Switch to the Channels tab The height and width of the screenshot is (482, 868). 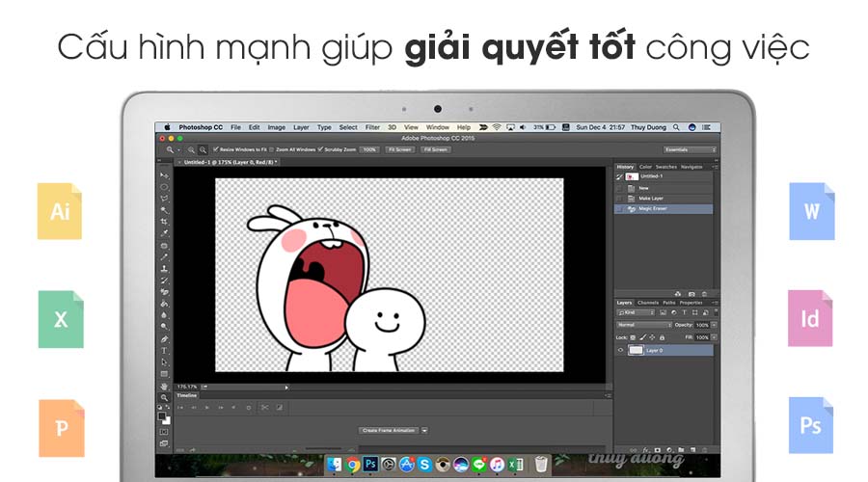648,303
